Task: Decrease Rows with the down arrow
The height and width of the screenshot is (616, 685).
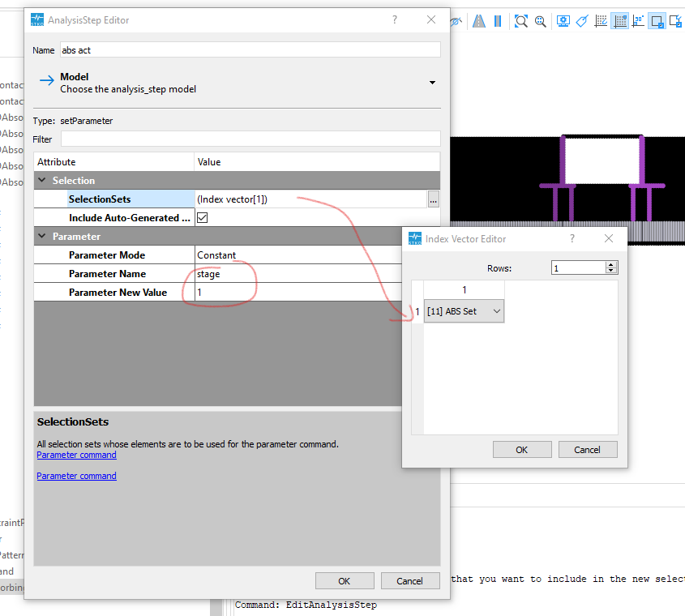Action: tap(611, 271)
